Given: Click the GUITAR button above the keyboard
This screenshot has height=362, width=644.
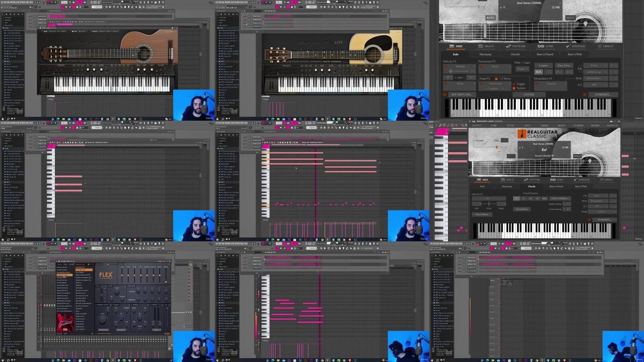Looking at the screenshot, I should pyautogui.click(x=529, y=95).
